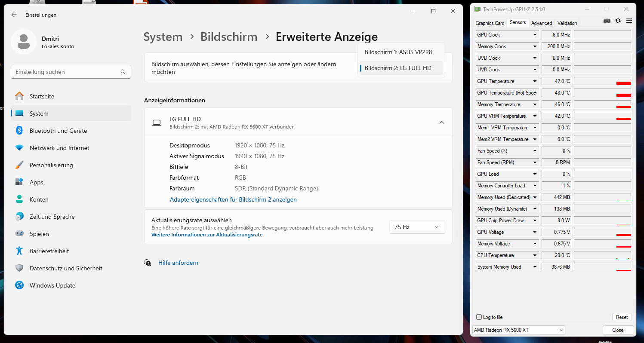Click the Einstellung suchen search field
Screen dimensions: 644x343
(71, 72)
